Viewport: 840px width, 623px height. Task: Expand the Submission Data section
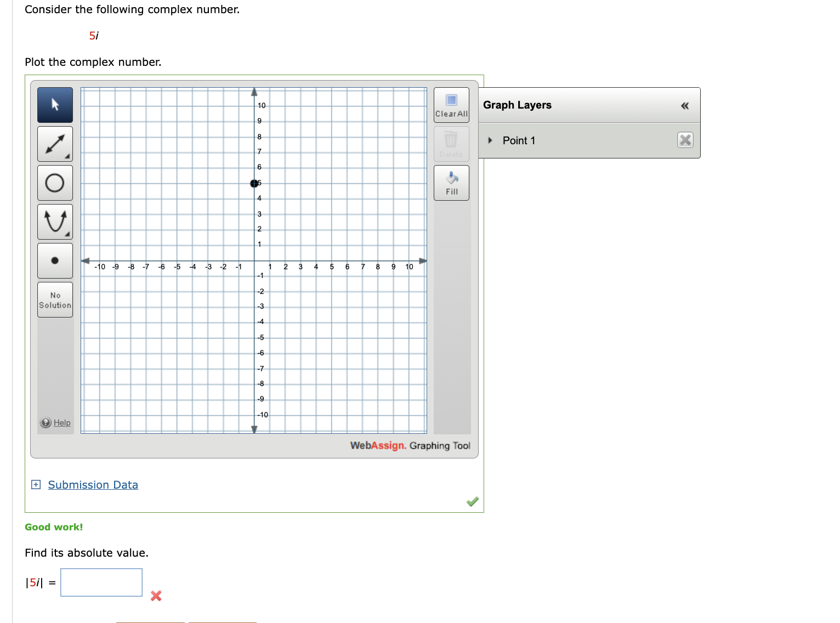[35, 485]
